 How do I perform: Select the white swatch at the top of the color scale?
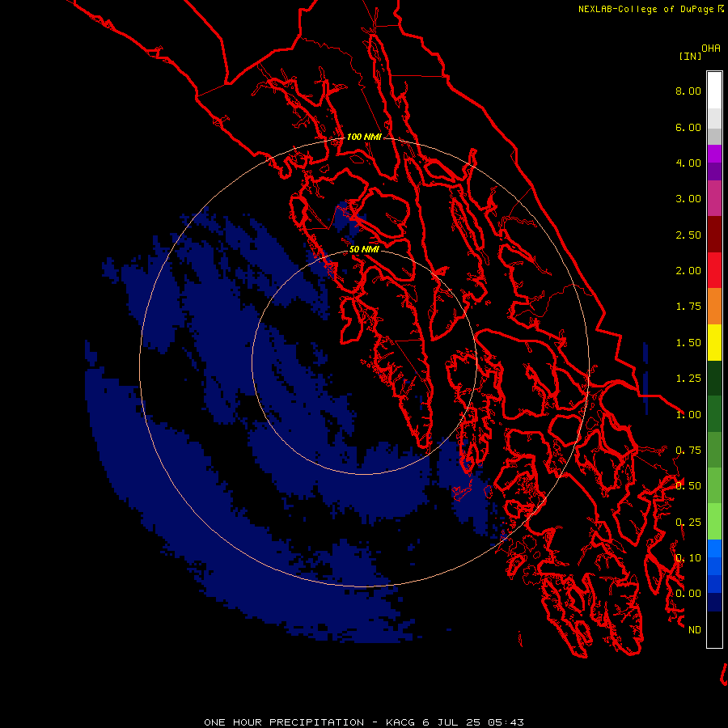714,91
